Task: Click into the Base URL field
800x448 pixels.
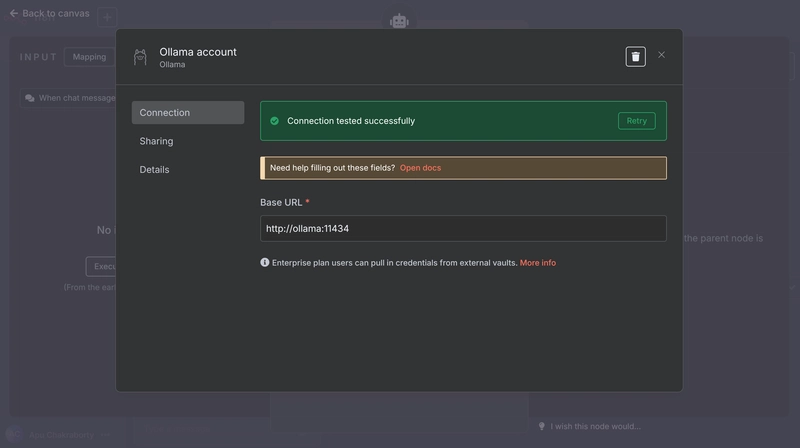Action: click(463, 229)
